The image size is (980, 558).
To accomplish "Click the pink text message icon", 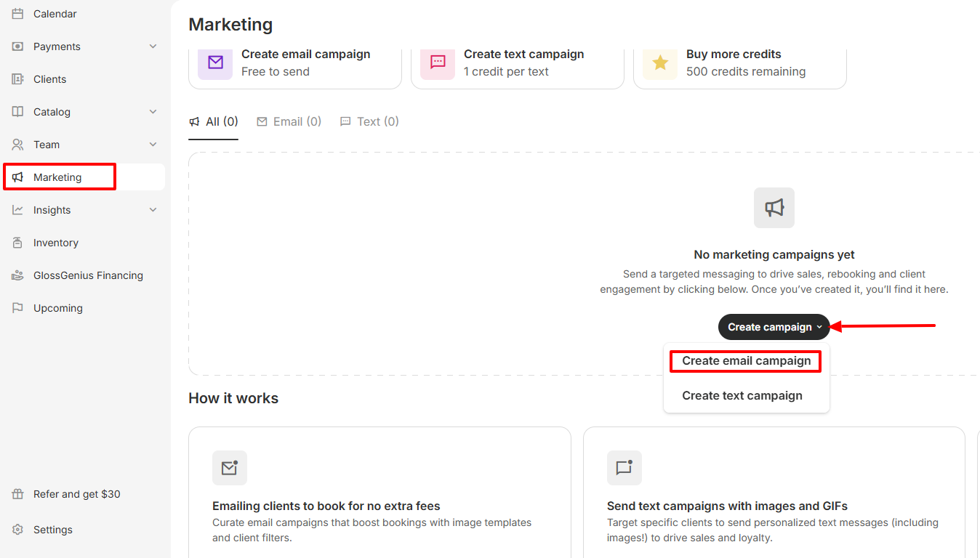I will tap(438, 62).
